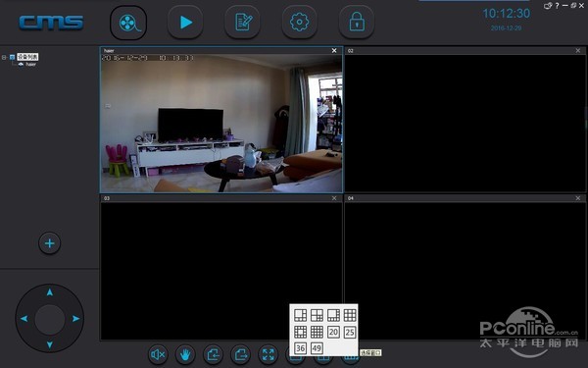Click the page with left arrow button
This screenshot has height=368, width=588.
point(213,354)
